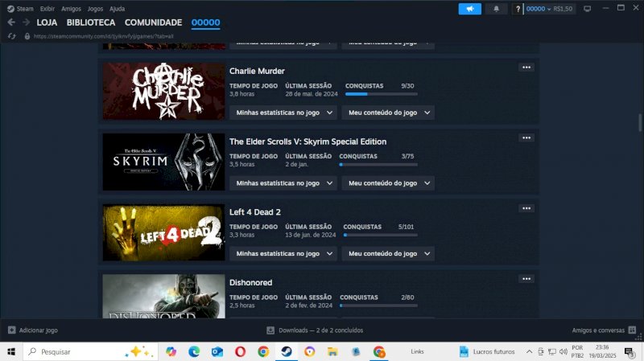Open Outlook from the taskbar
This screenshot has height=361, width=644.
[x=217, y=351]
